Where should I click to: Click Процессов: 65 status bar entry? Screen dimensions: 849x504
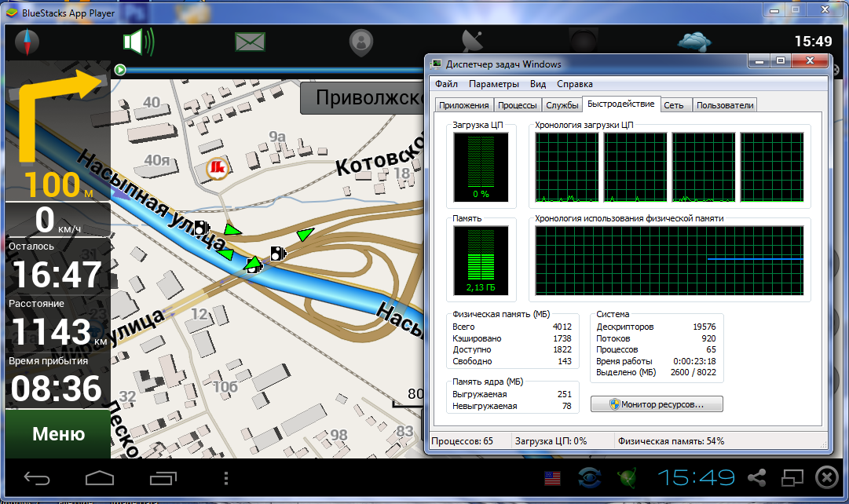(x=463, y=441)
